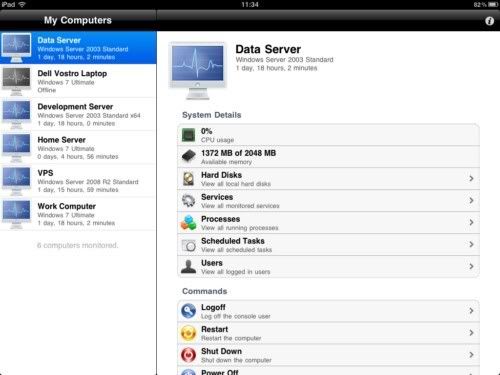The height and width of the screenshot is (375, 500).
Task: Open the Home Server entry
Action: (78, 147)
